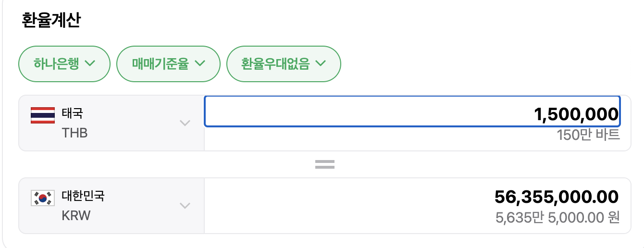644x248 pixels.
Task: Click the 환율계산 heading
Action: point(51,21)
